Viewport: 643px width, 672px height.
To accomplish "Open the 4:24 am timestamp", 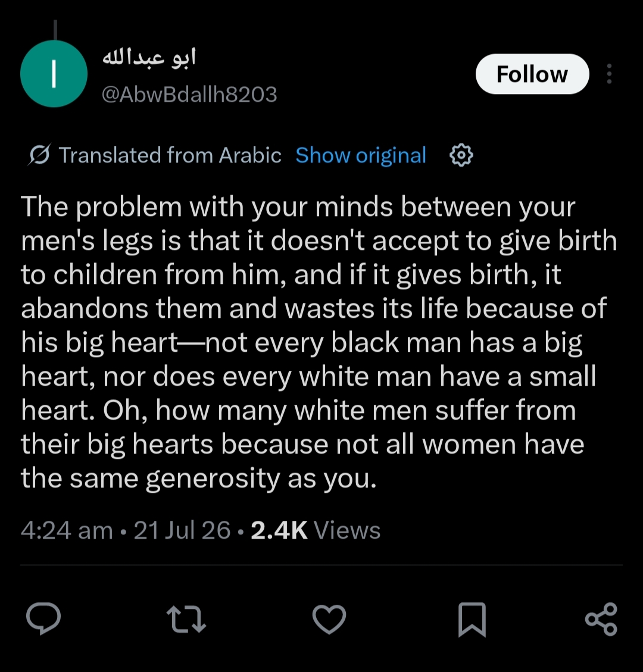I will [x=67, y=530].
